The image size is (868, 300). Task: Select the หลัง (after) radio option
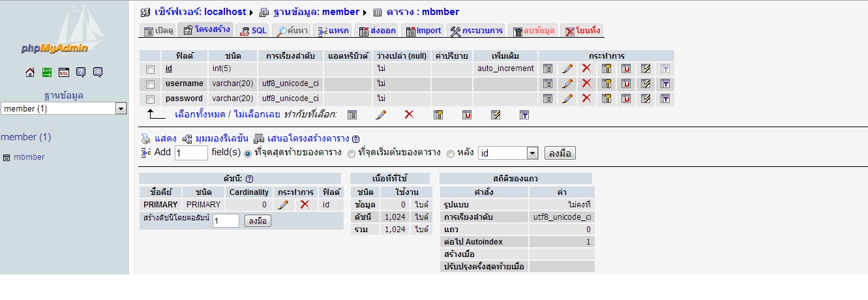tap(450, 154)
